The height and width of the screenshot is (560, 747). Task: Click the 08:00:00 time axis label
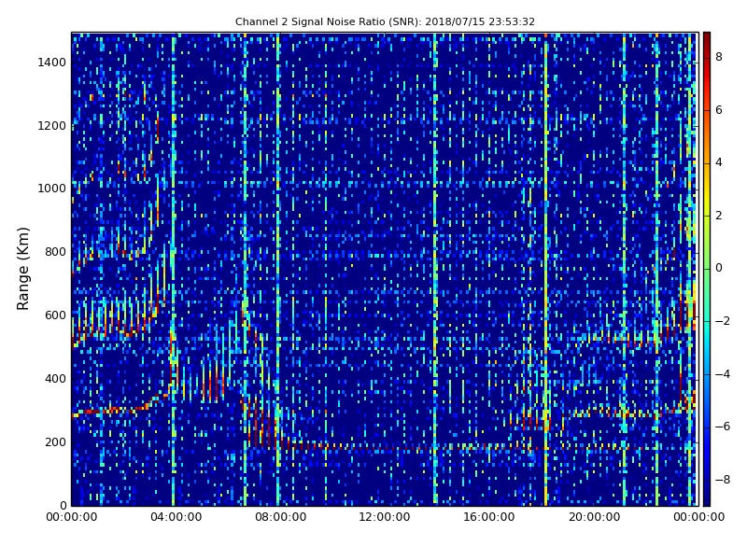pos(281,517)
